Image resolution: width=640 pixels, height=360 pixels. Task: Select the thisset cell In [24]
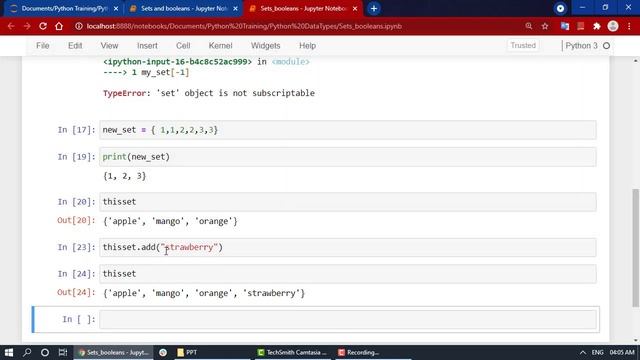[x=348, y=274]
